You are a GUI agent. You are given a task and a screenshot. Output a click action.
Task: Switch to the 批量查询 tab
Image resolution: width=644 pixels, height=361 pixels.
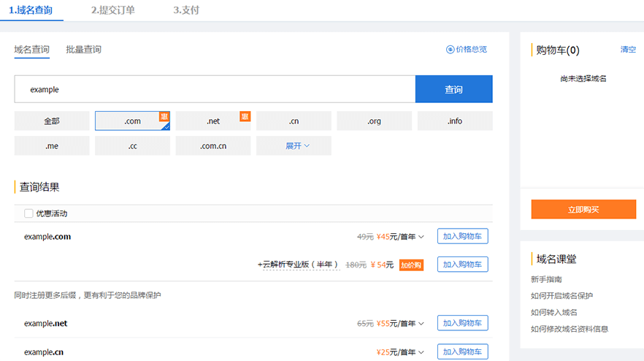pos(83,50)
